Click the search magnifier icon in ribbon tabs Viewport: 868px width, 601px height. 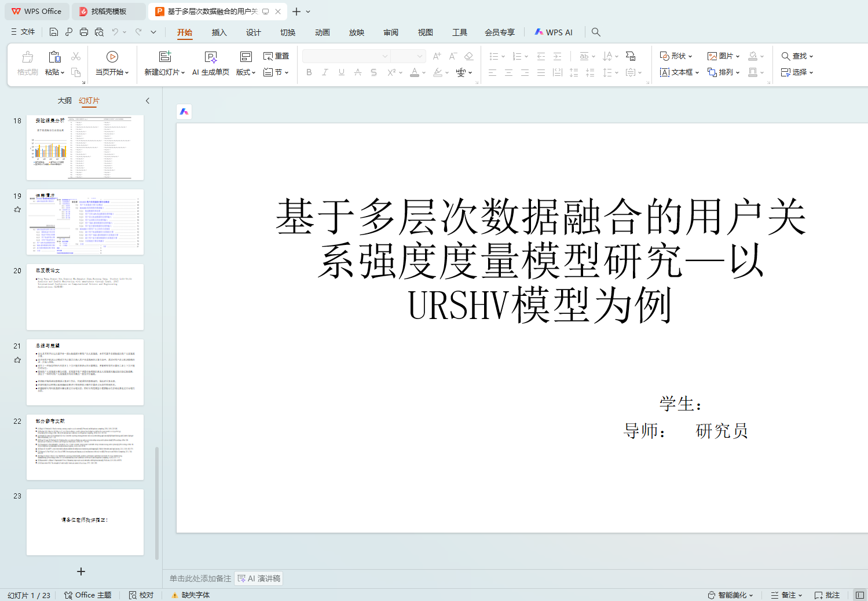(x=596, y=32)
